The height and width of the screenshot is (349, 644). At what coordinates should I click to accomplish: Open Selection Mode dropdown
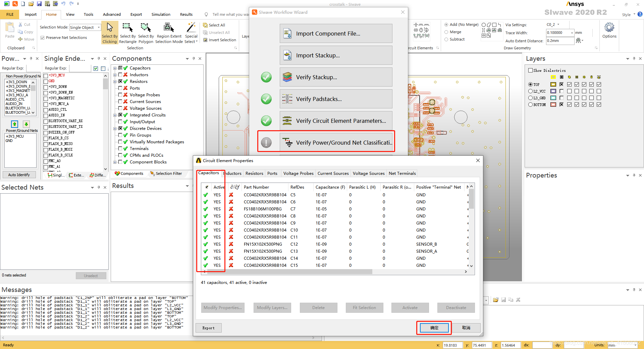tap(98, 28)
